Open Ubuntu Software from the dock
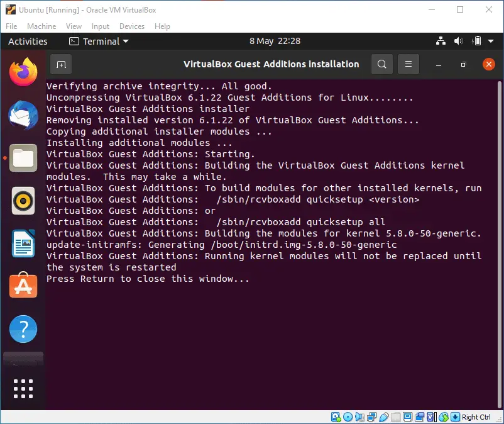The image size is (504, 424). point(23,285)
